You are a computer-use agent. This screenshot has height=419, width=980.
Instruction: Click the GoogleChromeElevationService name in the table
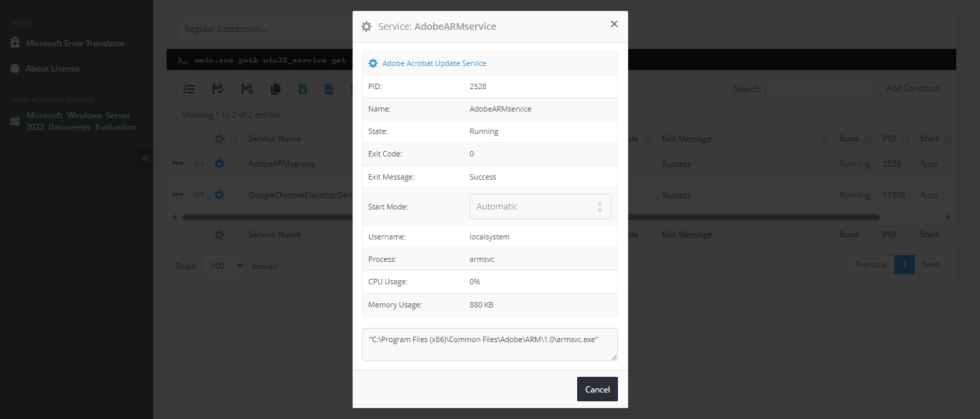(300, 195)
